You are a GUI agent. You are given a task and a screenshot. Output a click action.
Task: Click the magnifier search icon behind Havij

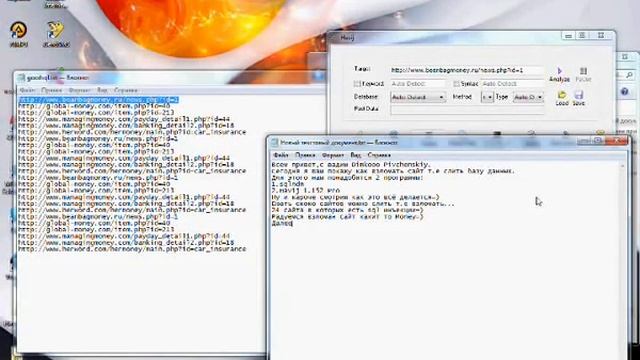(x=629, y=75)
